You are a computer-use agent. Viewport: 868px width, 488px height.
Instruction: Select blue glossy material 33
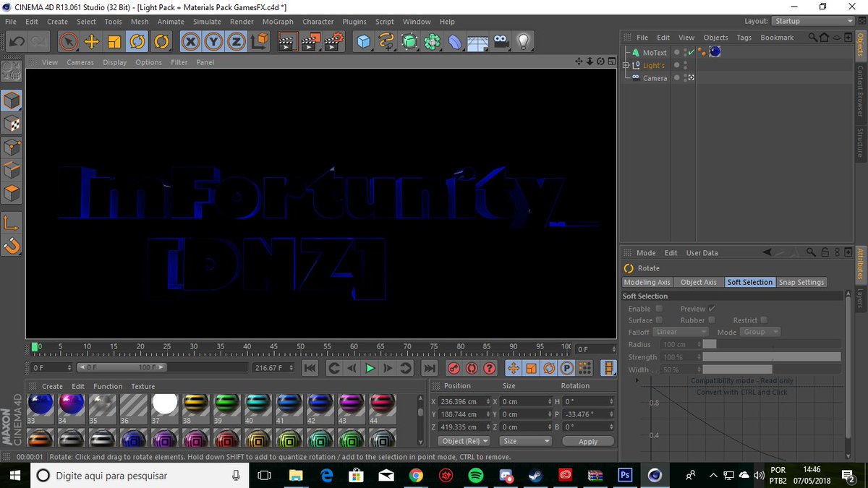40,404
